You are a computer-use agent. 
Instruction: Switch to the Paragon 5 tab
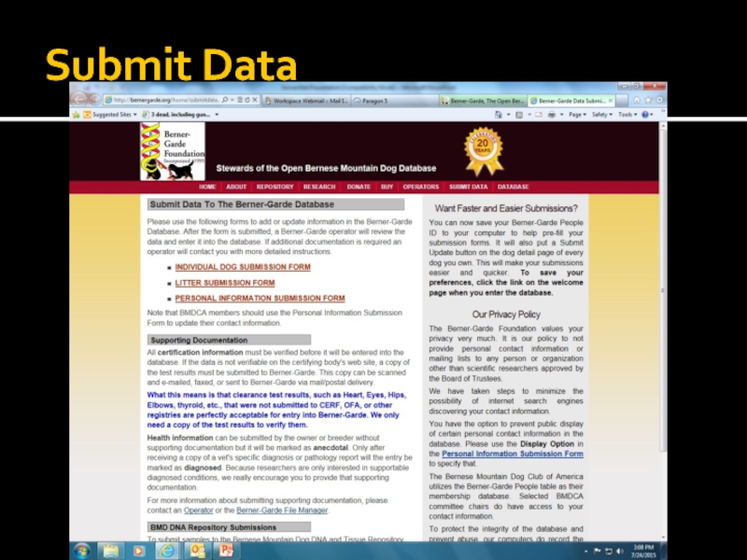point(395,101)
